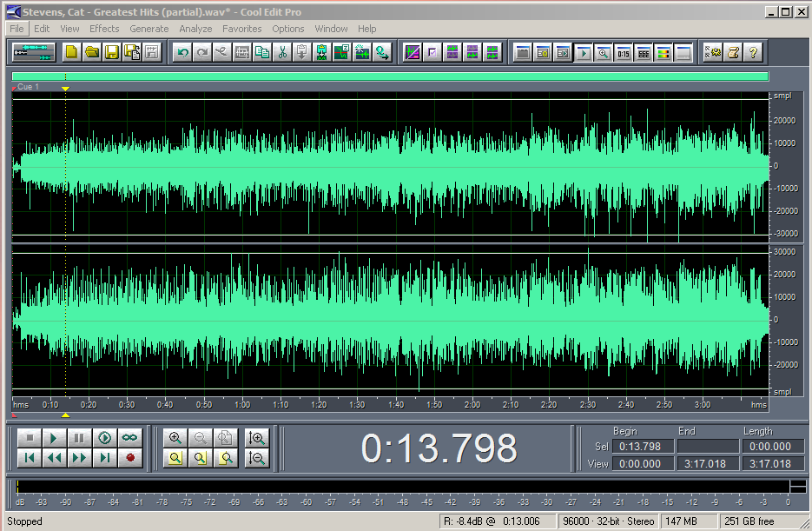The width and height of the screenshot is (812, 531).
Task: Jump to the beginning of the file
Action: tap(30, 458)
